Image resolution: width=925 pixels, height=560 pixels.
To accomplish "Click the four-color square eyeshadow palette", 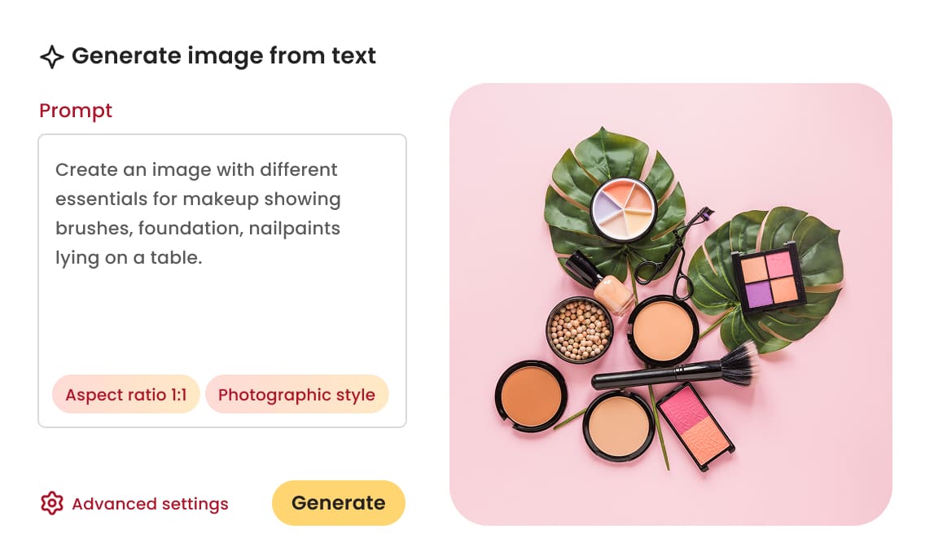I will [769, 278].
